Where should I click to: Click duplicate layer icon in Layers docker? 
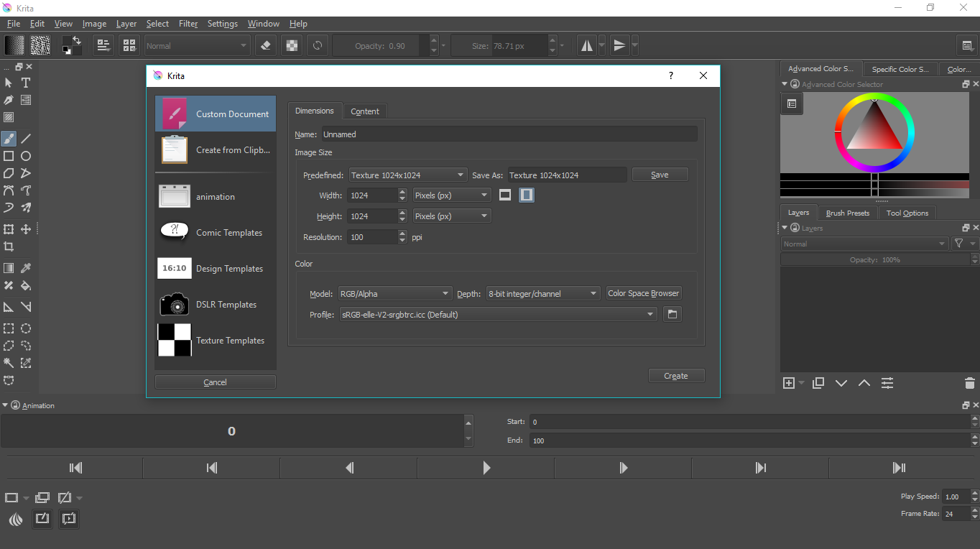(818, 383)
